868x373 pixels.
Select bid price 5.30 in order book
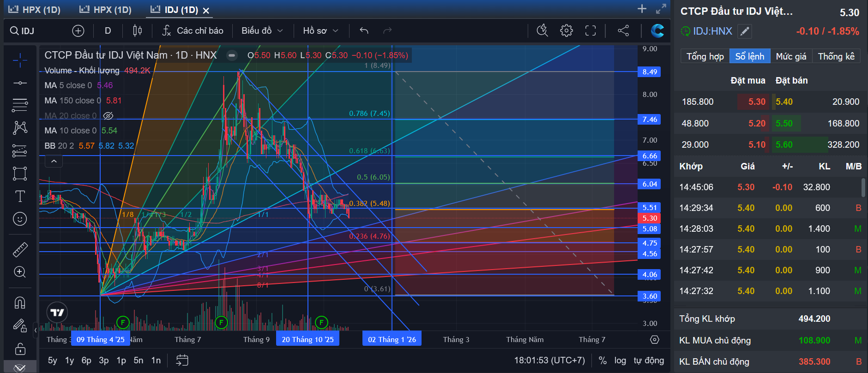point(757,102)
